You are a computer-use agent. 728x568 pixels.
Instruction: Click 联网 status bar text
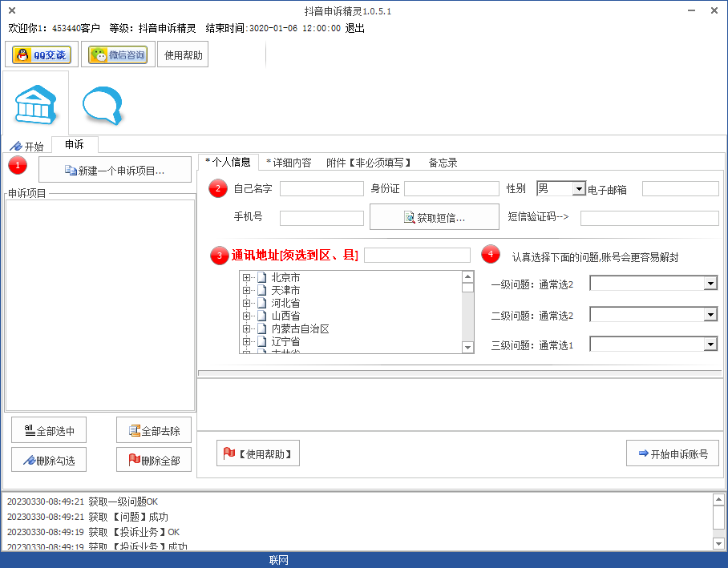279,560
